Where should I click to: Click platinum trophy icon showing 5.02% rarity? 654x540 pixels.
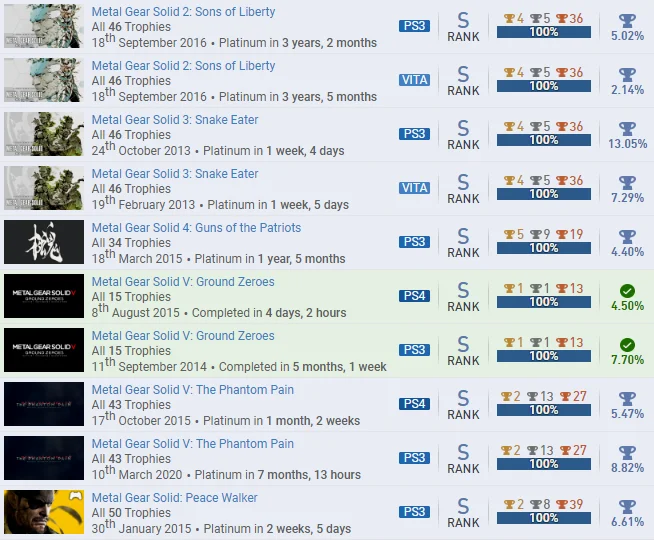click(x=627, y=19)
